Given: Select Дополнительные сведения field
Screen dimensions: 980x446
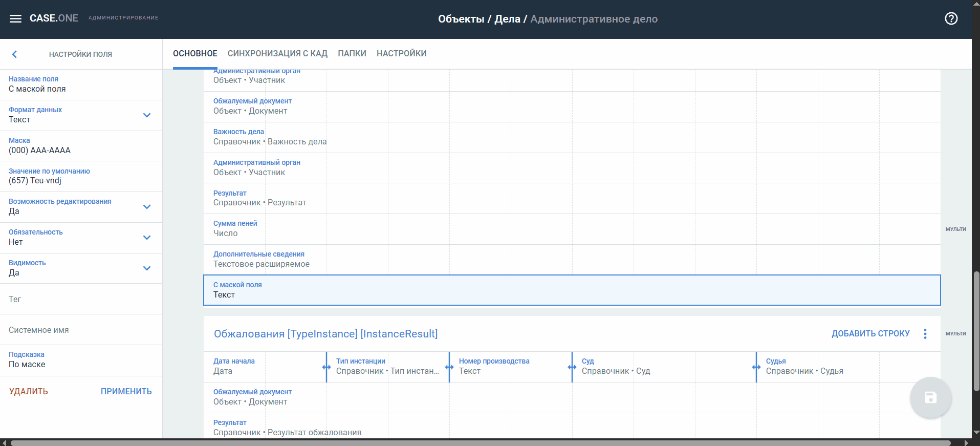Looking at the screenshot, I should (572, 260).
